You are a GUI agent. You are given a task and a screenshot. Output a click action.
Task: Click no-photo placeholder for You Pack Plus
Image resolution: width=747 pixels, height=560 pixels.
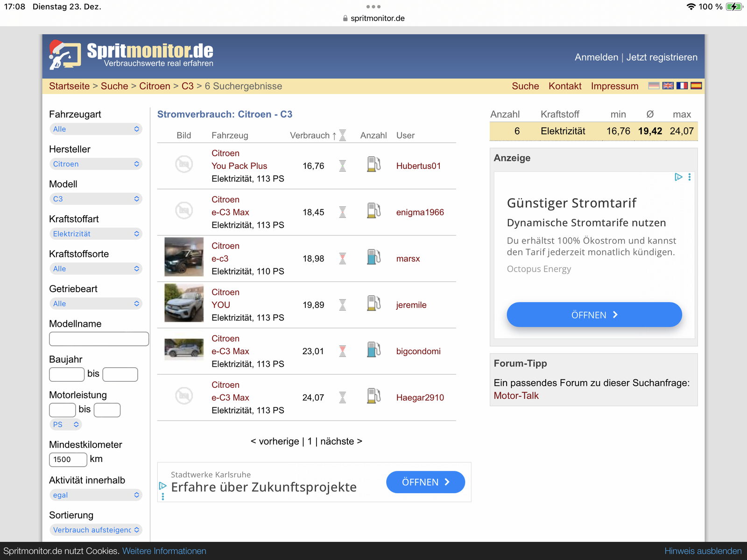point(184,164)
